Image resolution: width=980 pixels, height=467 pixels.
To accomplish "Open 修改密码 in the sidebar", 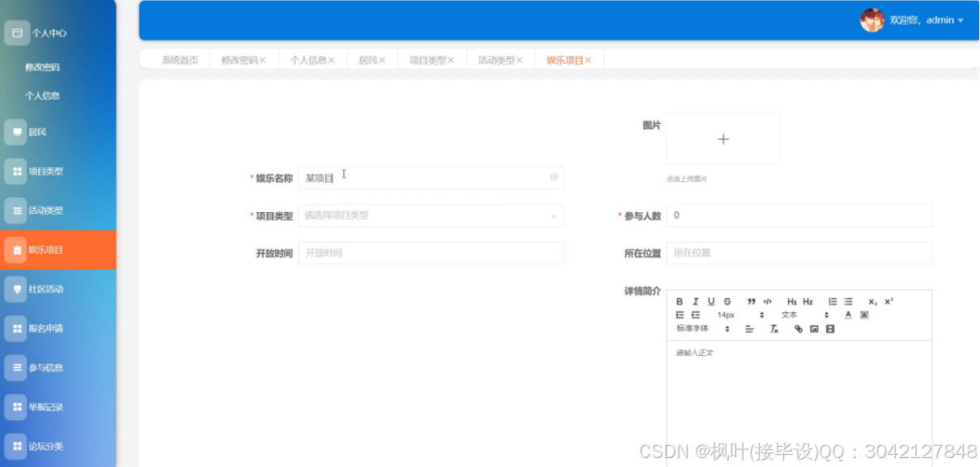I will [42, 67].
